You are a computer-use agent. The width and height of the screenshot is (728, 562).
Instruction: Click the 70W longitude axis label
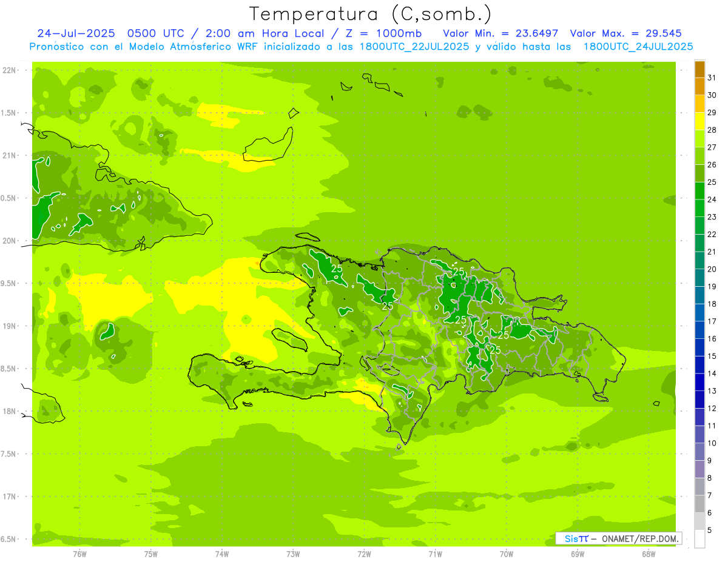pos(506,554)
